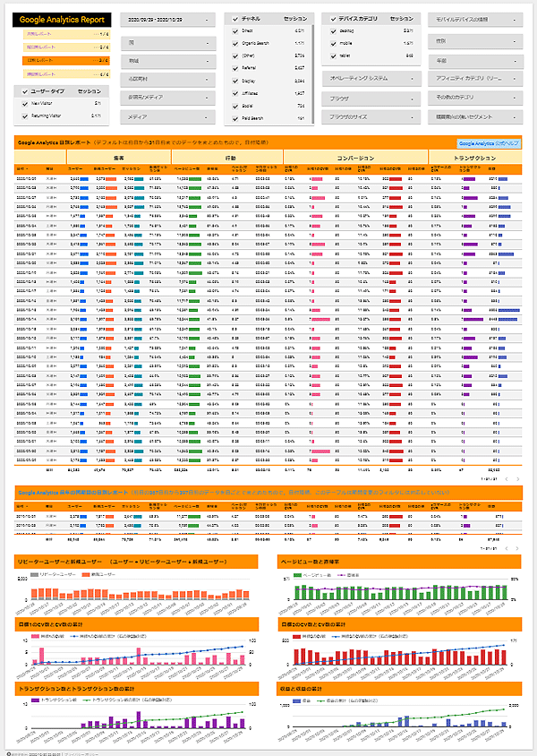This screenshot has height=756, width=537.
Task: Open the 市区町村 filter dropdown
Action: point(168,79)
